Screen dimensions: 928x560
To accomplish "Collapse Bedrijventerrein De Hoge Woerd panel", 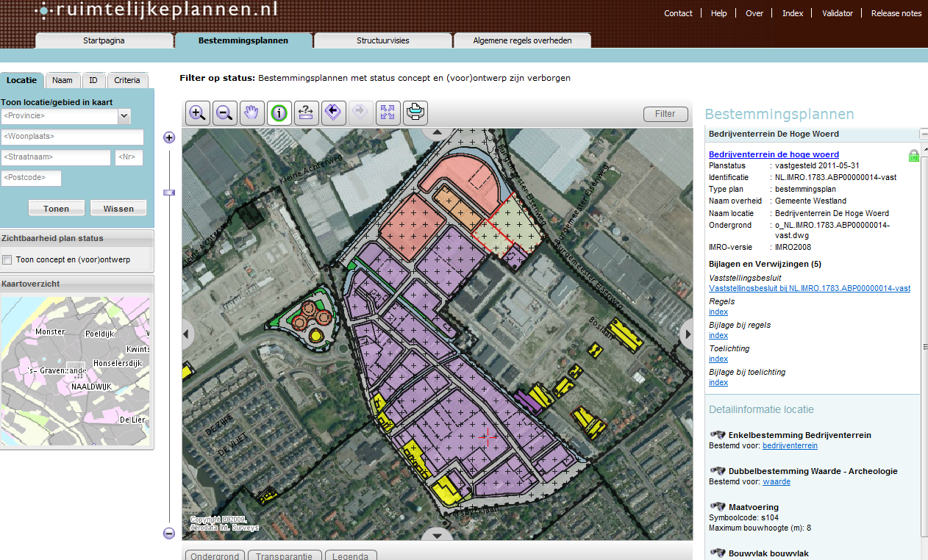I will (924, 134).
